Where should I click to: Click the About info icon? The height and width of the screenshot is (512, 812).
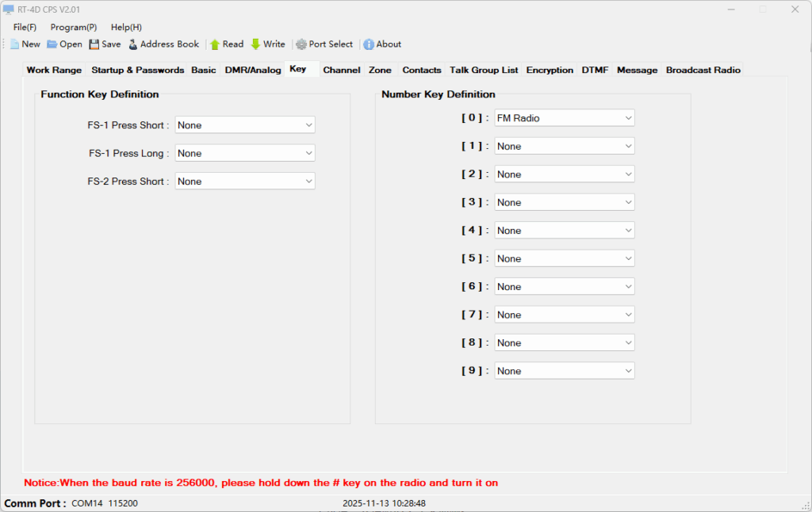(369, 44)
